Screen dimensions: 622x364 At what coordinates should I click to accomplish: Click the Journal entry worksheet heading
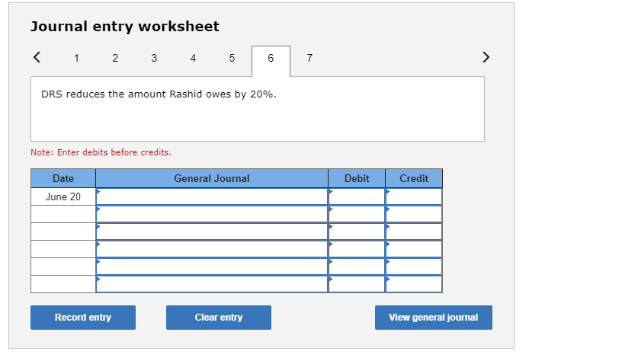pos(124,27)
